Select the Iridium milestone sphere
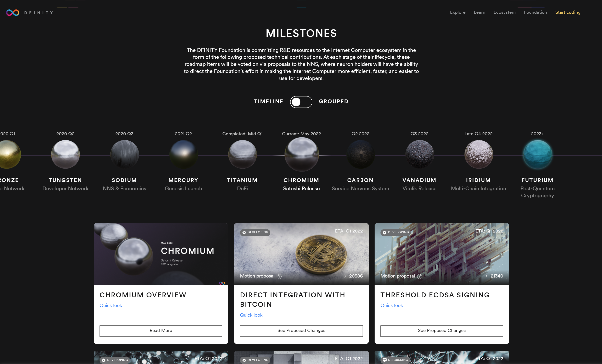 tap(479, 154)
